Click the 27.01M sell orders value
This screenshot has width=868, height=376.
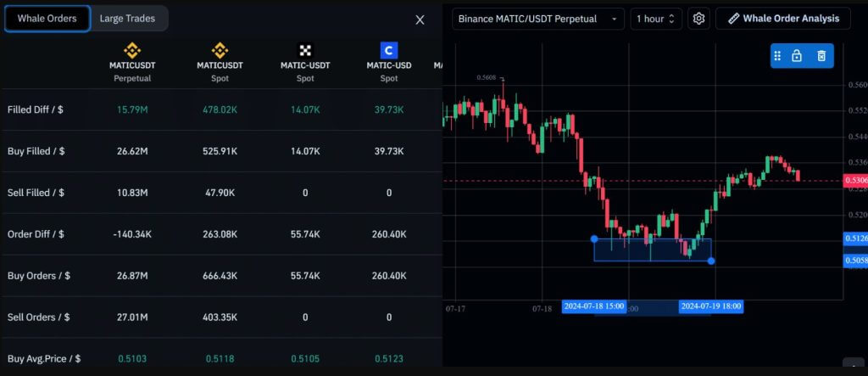(x=132, y=317)
